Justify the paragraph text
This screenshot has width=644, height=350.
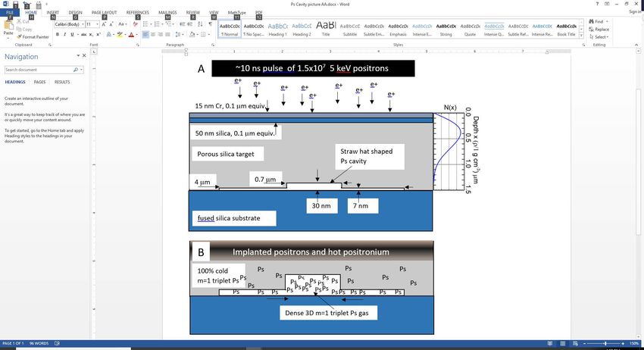pos(167,35)
